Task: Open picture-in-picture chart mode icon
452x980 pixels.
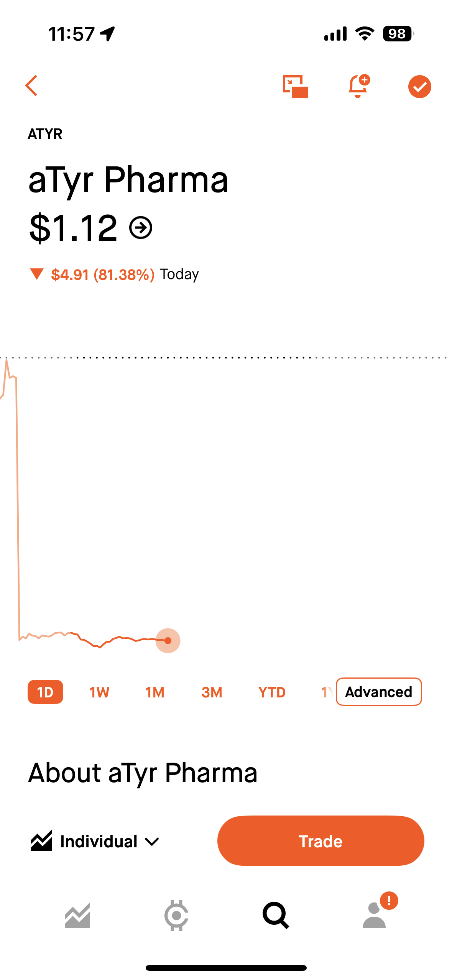Action: [295, 87]
